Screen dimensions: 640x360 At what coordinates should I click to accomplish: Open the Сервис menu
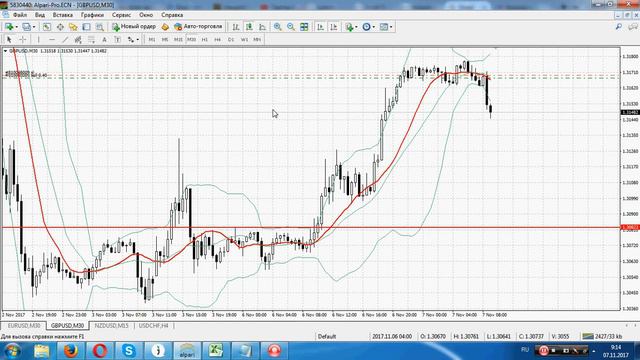coord(121,15)
